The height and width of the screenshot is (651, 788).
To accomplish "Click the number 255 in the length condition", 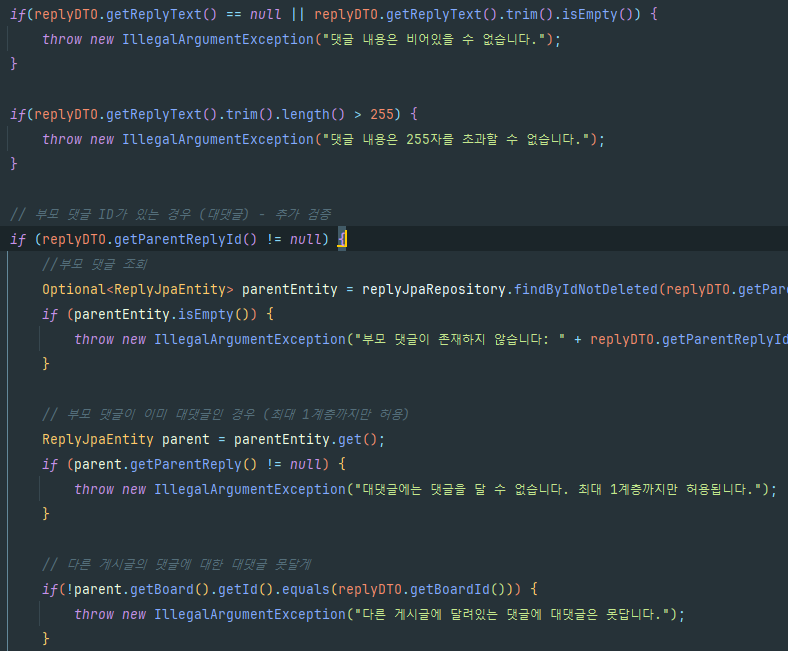I will pos(382,114).
